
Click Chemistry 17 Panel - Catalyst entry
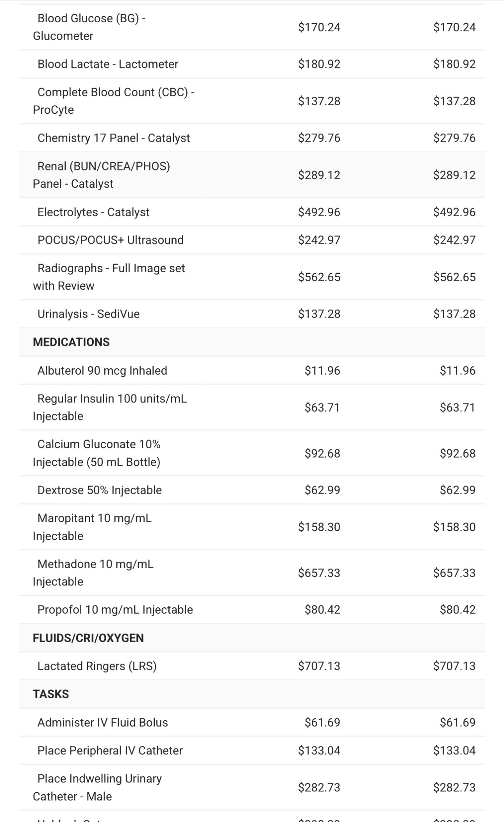[114, 138]
